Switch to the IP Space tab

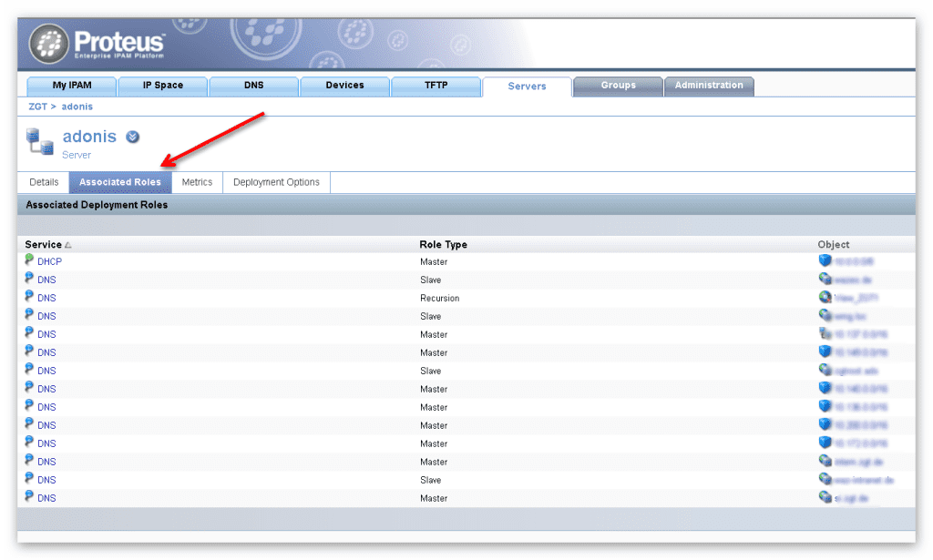pos(163,86)
